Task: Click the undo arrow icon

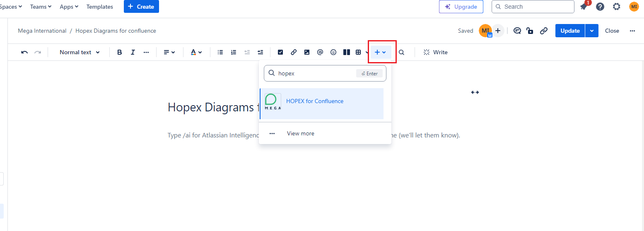Action: [x=24, y=52]
